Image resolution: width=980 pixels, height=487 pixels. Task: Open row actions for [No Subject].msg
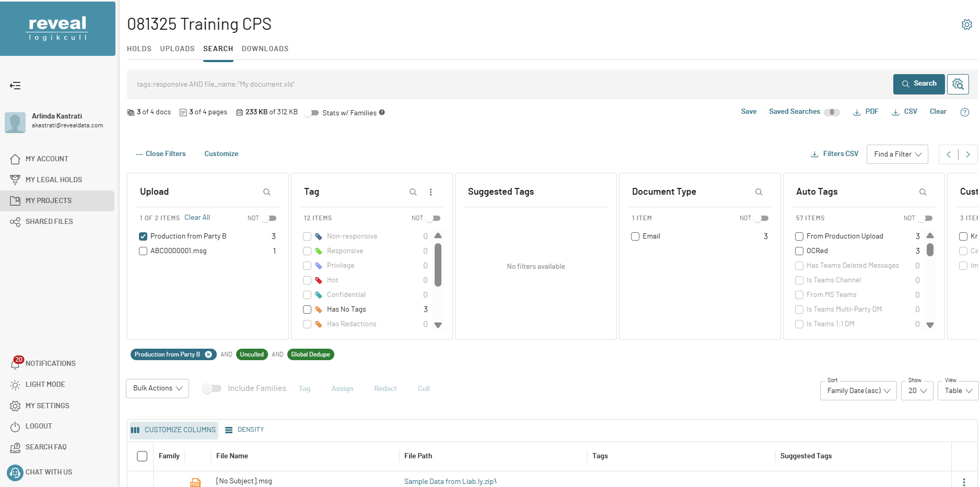click(x=964, y=482)
